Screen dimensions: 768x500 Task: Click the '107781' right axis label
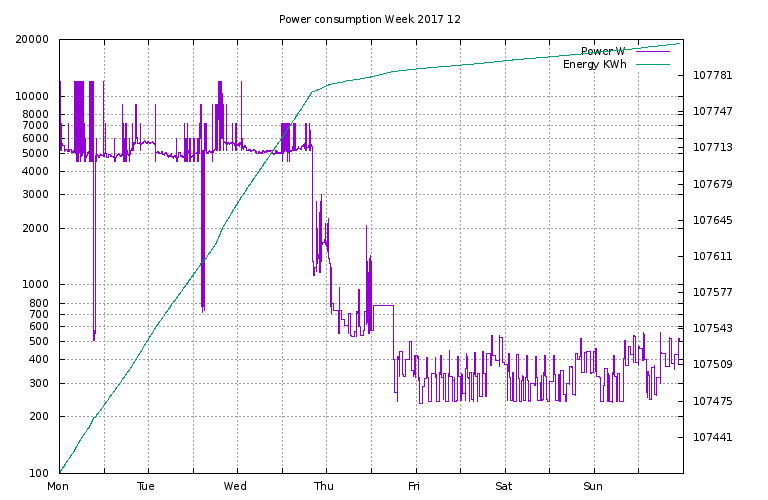(713, 75)
